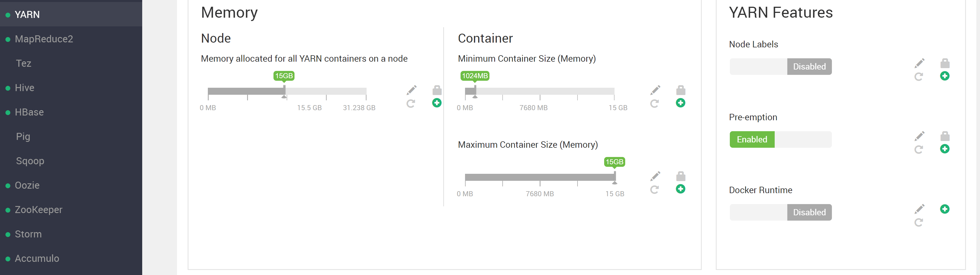The height and width of the screenshot is (275, 980).
Task: Click the undo arrow for Minimum Container Size
Action: [x=654, y=103]
